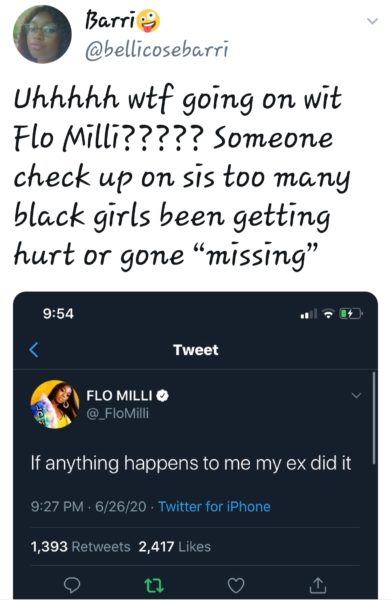Tap the back arrow beside Tweet header
This screenshot has width=391, height=600.
(x=34, y=350)
